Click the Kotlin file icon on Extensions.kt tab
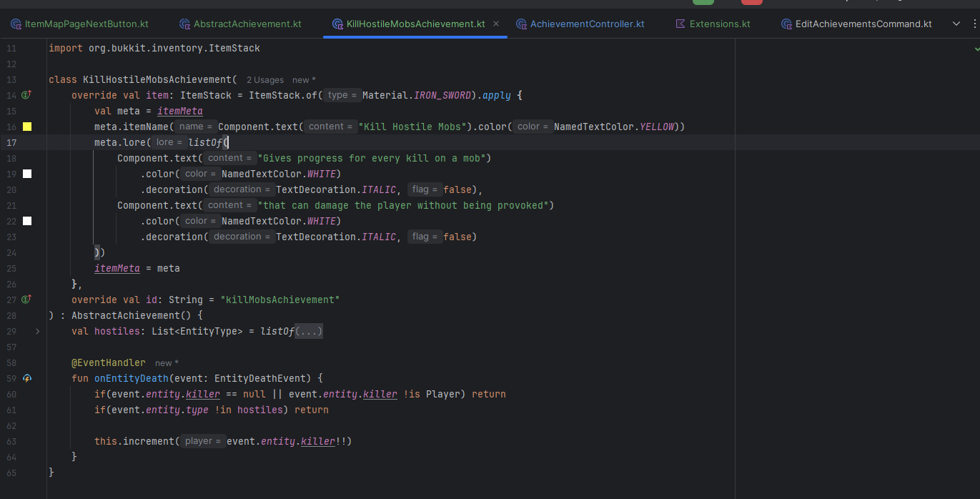The image size is (980, 499). coord(680,24)
